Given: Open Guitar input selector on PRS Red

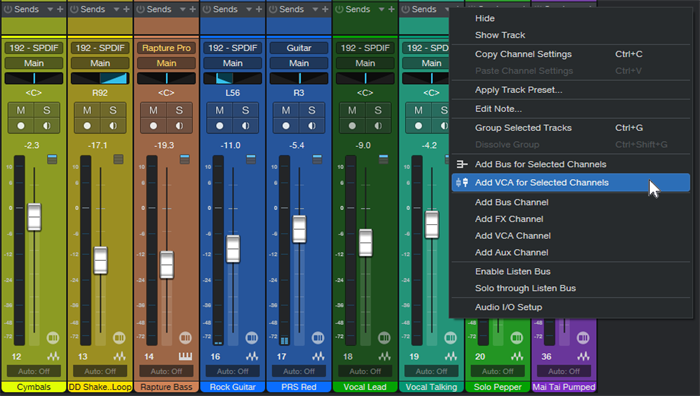Looking at the screenshot, I should click(x=299, y=48).
